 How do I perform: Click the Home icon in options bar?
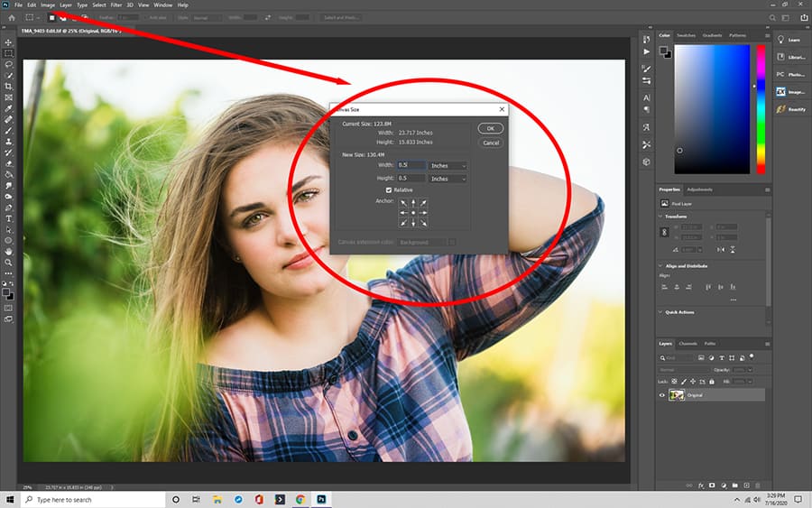12,18
